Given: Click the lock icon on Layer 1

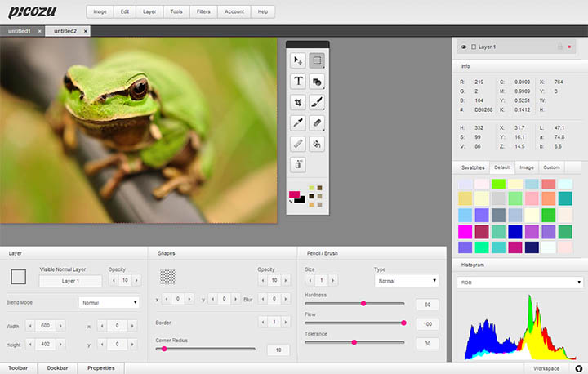Looking at the screenshot, I should point(560,47).
